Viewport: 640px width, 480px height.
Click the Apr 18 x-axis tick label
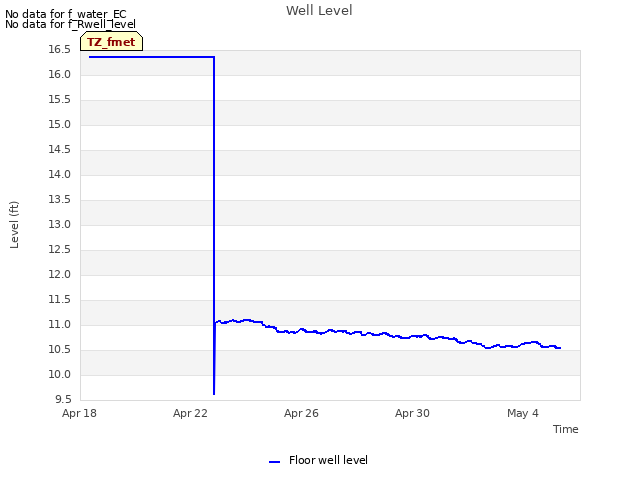coord(79,413)
